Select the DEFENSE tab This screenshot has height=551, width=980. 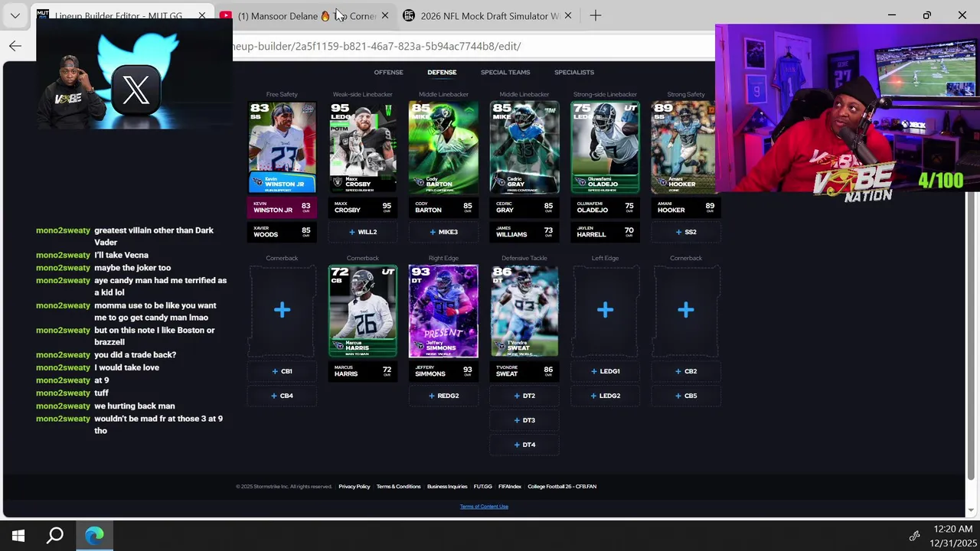[x=442, y=73]
